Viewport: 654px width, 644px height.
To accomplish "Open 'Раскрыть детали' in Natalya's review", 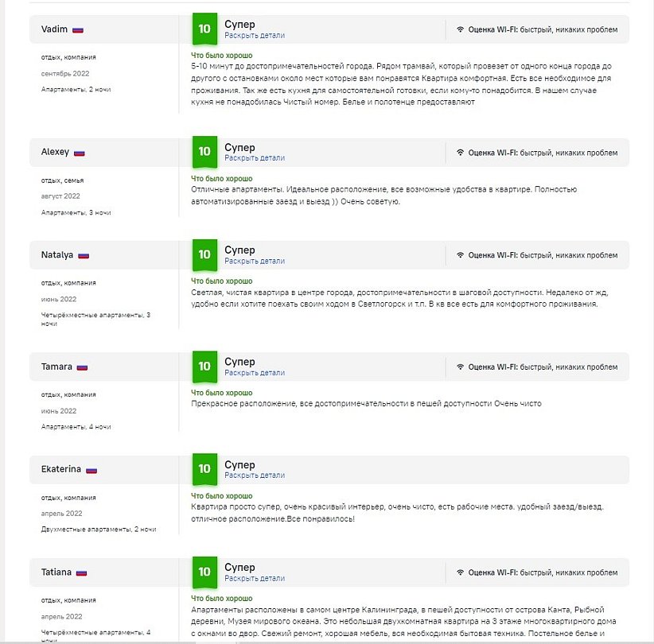I will pos(254,262).
